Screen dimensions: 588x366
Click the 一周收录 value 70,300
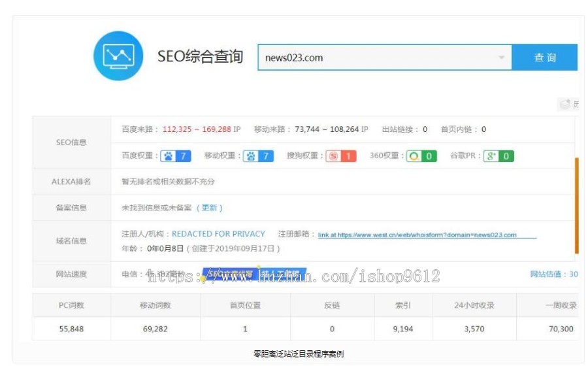561,329
